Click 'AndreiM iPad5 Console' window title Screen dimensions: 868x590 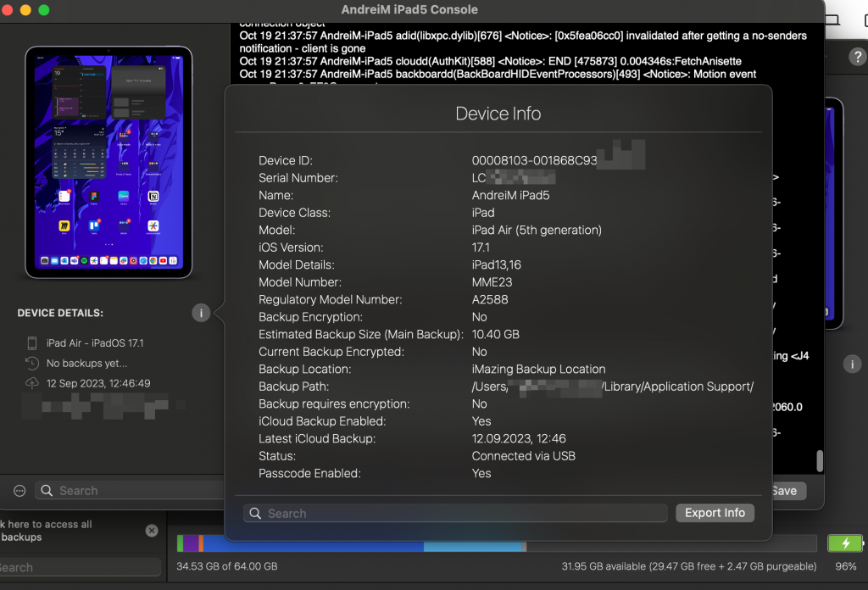[409, 10]
